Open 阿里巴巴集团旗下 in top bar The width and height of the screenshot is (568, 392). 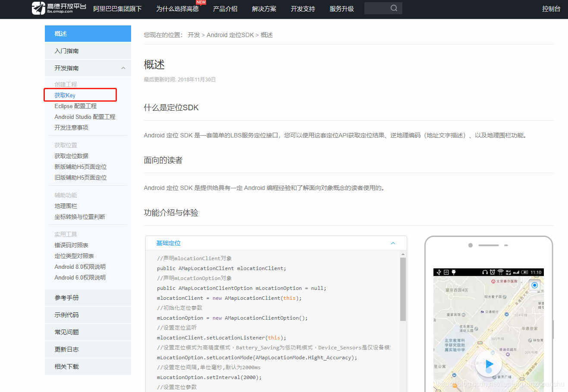[117, 9]
